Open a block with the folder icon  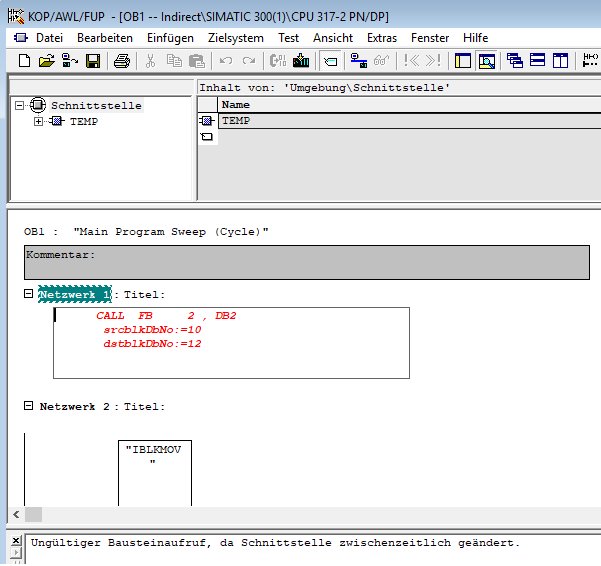click(47, 61)
